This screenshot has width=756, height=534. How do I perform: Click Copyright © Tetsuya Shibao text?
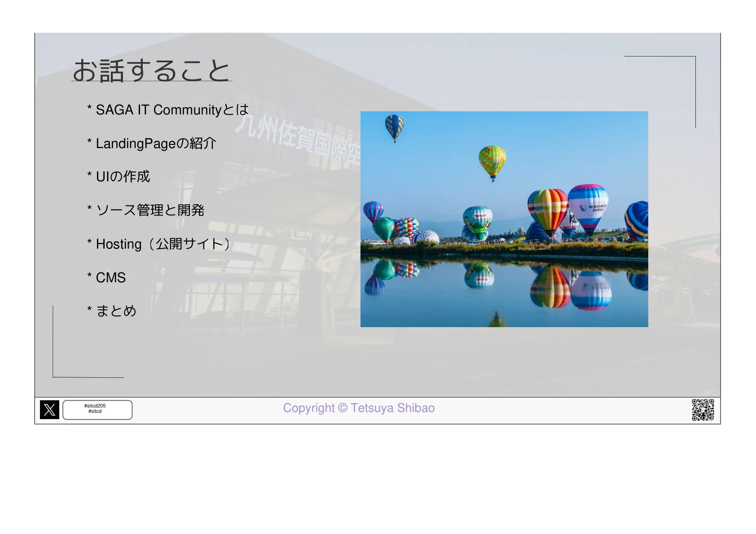point(359,408)
